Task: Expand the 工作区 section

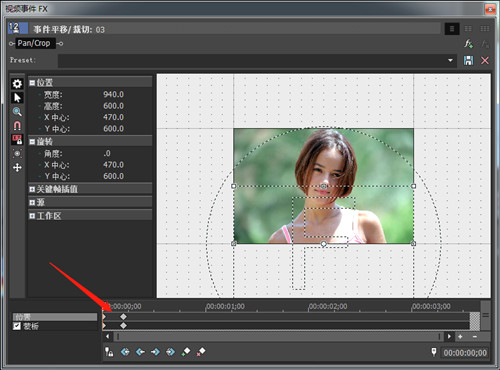Action: click(32, 216)
